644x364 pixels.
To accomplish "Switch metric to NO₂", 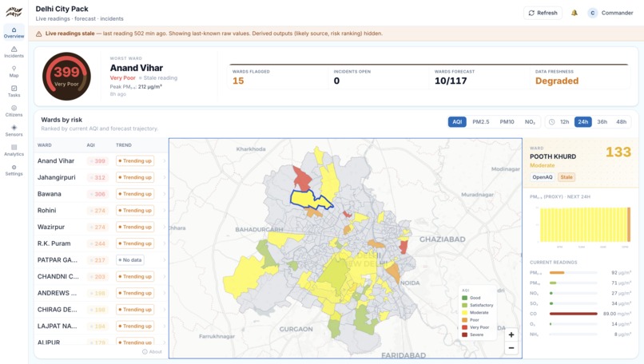I will coord(530,122).
